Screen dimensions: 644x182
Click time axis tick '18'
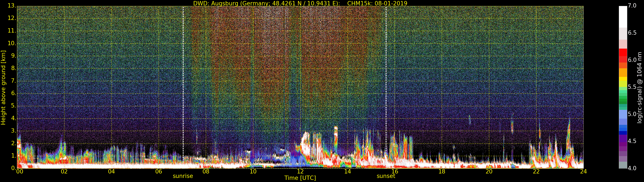pos(442,171)
